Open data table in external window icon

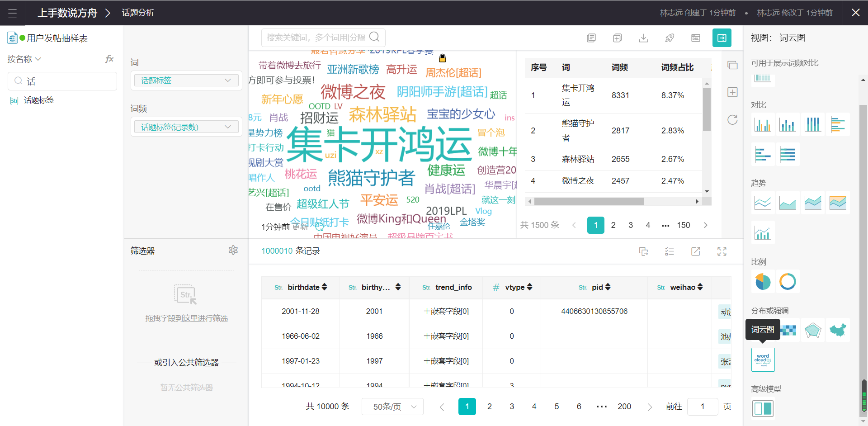click(x=696, y=251)
